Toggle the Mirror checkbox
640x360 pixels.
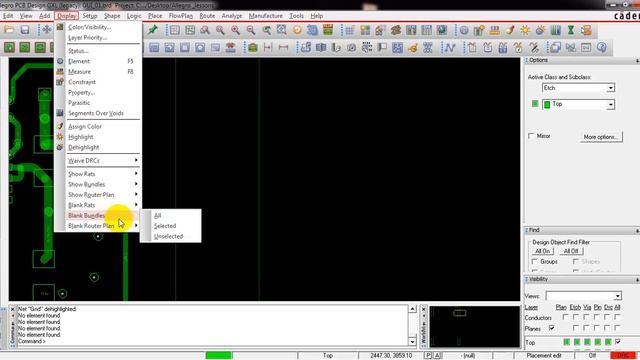(531, 136)
